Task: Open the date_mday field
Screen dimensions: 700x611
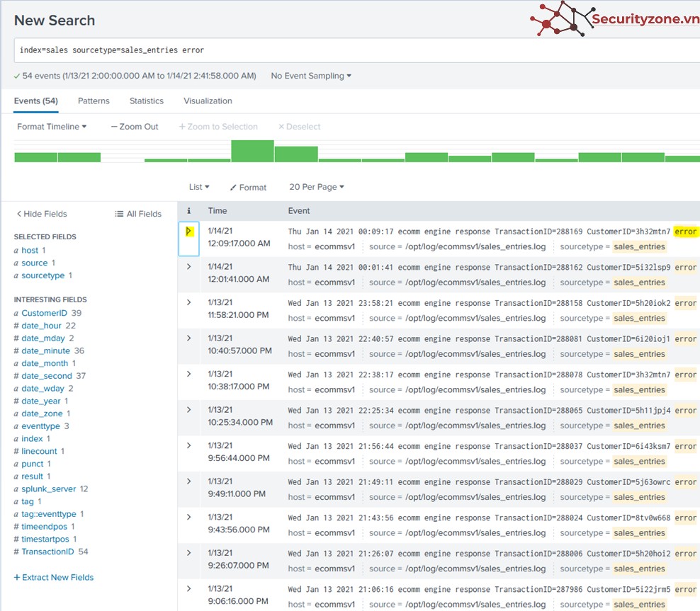Action: click(43, 338)
